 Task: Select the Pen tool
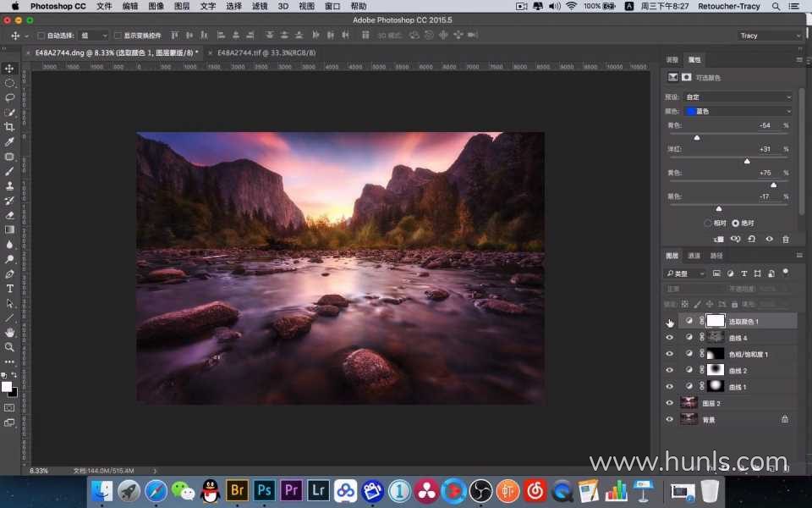pyautogui.click(x=9, y=273)
